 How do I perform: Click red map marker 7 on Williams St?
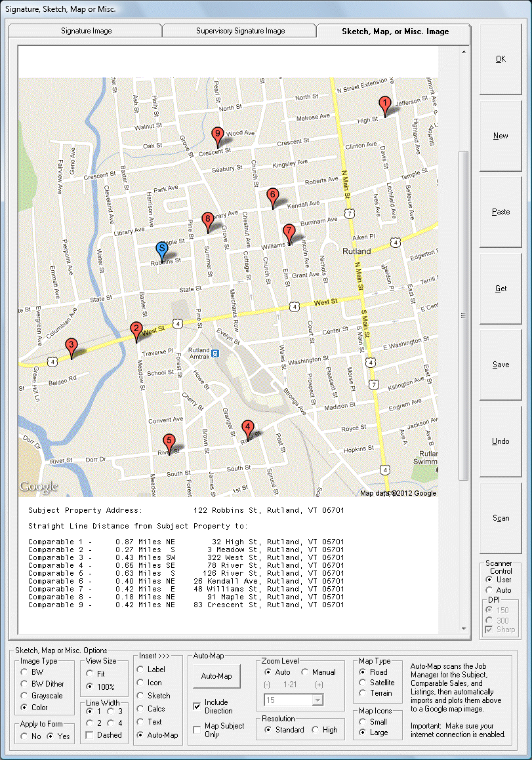pos(289,233)
